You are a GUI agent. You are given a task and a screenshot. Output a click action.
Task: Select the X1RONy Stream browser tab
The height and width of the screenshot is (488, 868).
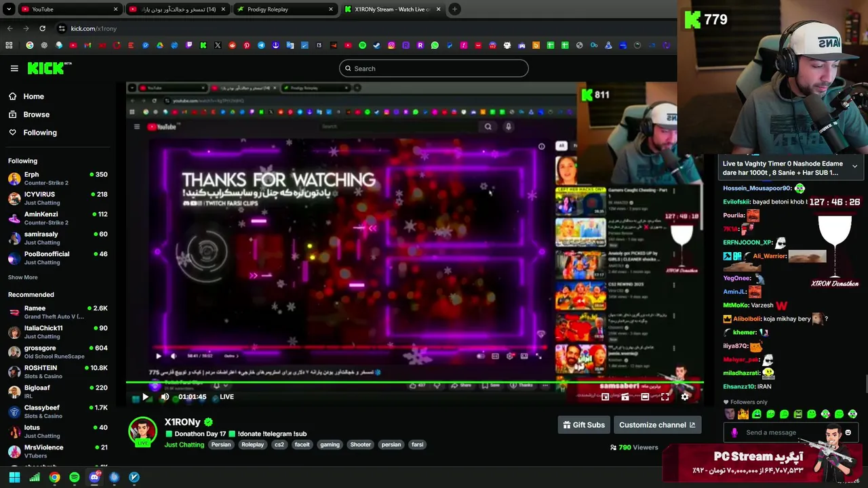pyautogui.click(x=392, y=9)
